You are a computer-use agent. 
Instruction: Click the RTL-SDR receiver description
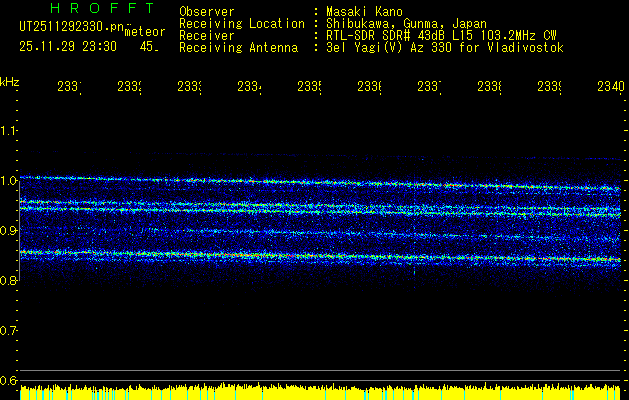click(x=442, y=36)
